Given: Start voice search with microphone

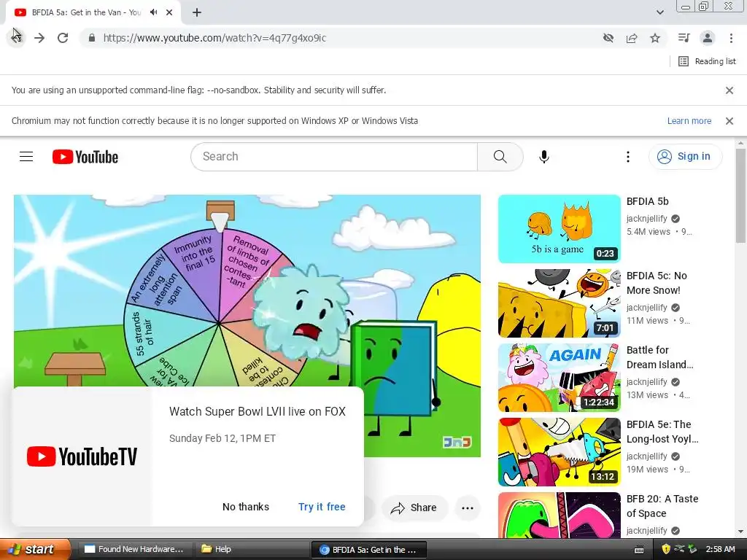Looking at the screenshot, I should click(x=543, y=156).
